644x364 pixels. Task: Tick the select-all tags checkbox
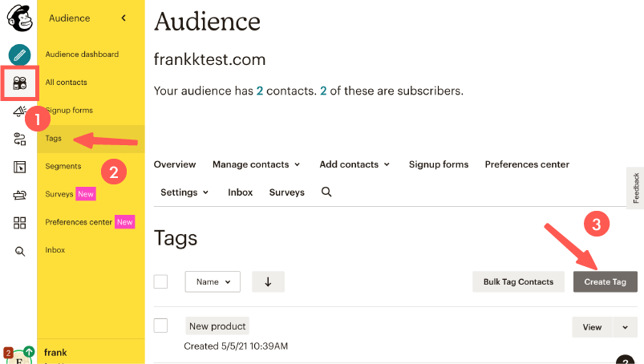point(160,281)
